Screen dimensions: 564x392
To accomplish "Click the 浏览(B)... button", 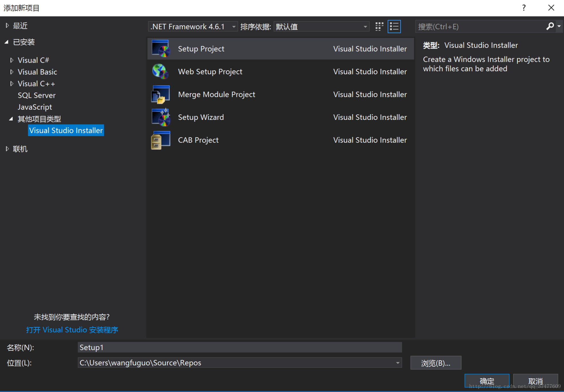I will tap(436, 363).
